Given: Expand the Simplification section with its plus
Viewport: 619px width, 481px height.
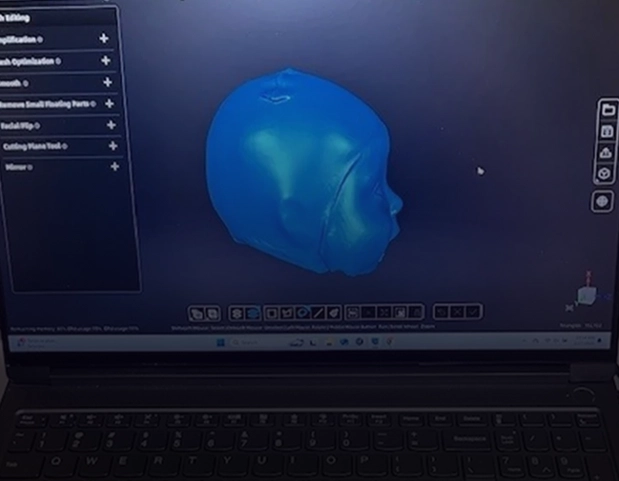Looking at the screenshot, I should click(x=104, y=39).
